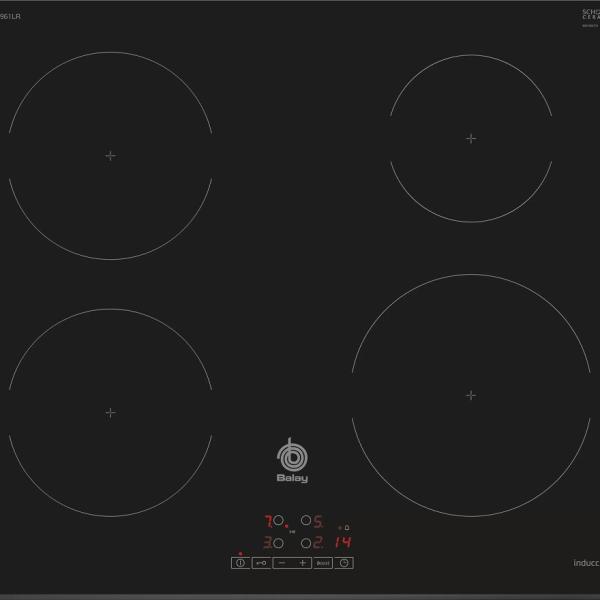
Task: Select the zone beside level 7
Action: 279,520
